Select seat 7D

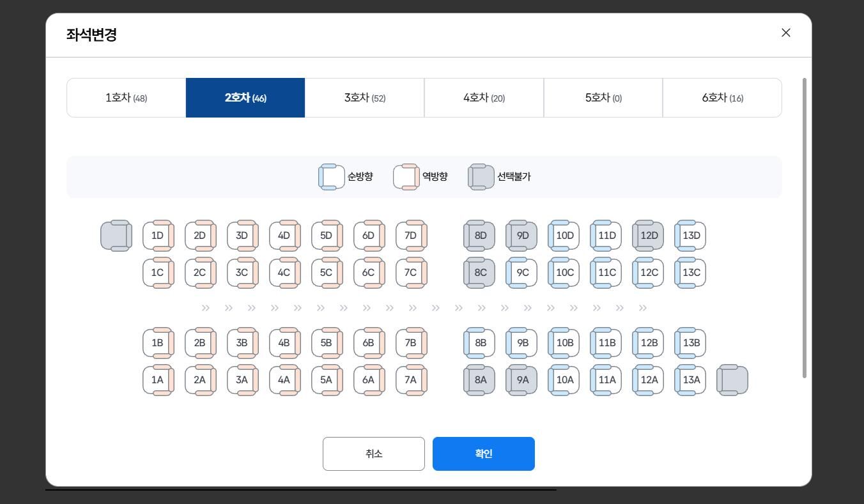[x=411, y=236]
